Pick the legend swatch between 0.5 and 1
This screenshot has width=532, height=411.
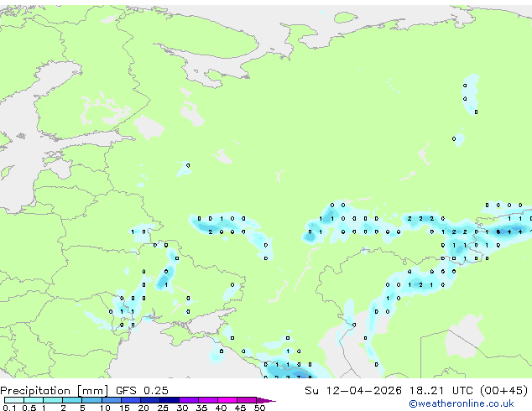click(34, 400)
